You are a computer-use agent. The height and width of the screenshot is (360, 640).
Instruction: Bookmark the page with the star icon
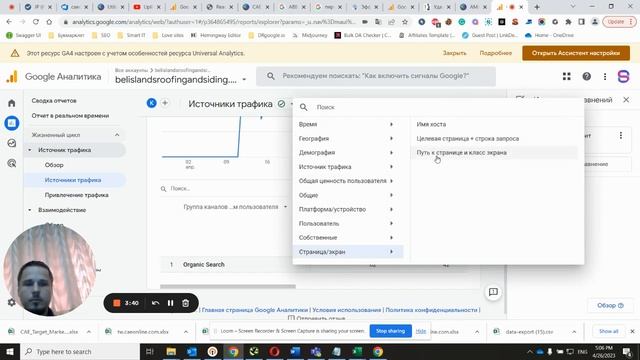(404, 22)
